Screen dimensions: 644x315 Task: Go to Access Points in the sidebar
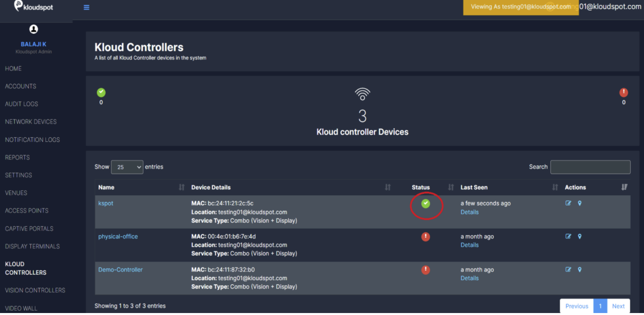(27, 211)
